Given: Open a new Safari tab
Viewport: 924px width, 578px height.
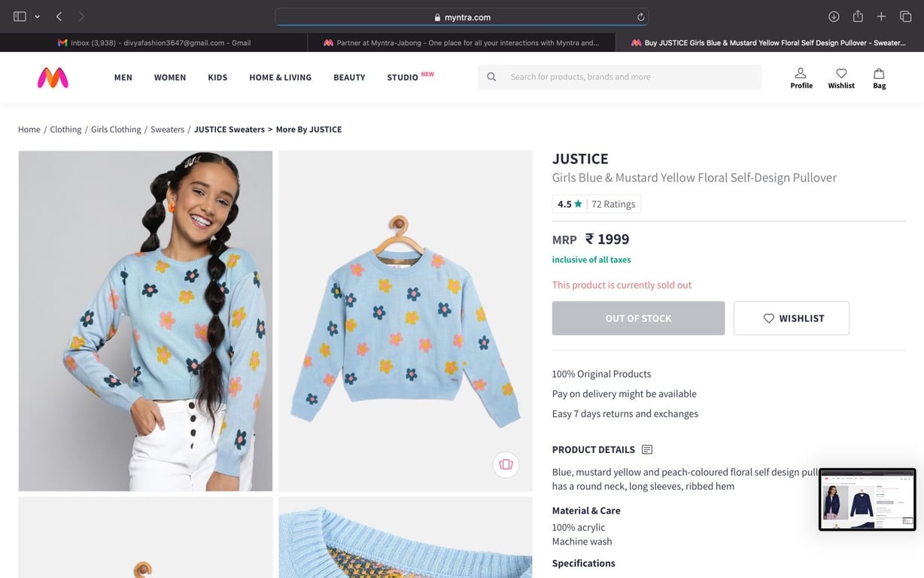Looking at the screenshot, I should coord(882,17).
